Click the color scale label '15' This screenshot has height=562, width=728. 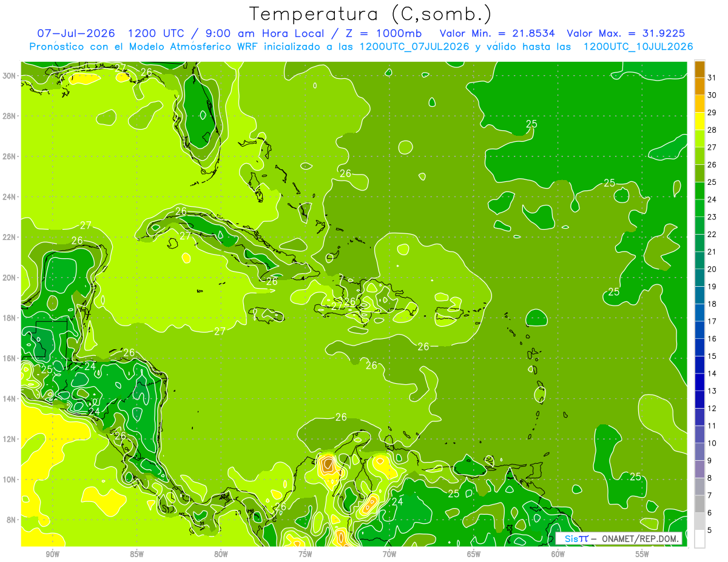point(712,356)
